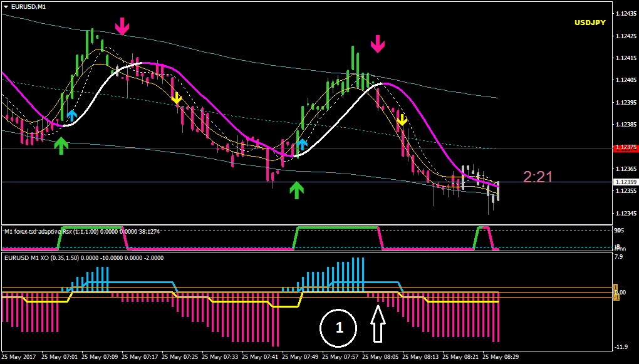Select the second yellow down arrow signal
The image size is (639, 364).
pos(402,120)
